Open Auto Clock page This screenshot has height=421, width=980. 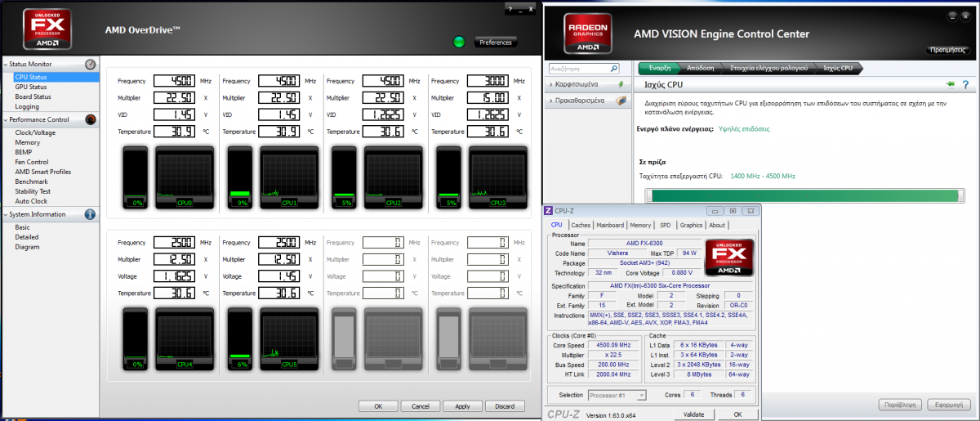click(31, 201)
